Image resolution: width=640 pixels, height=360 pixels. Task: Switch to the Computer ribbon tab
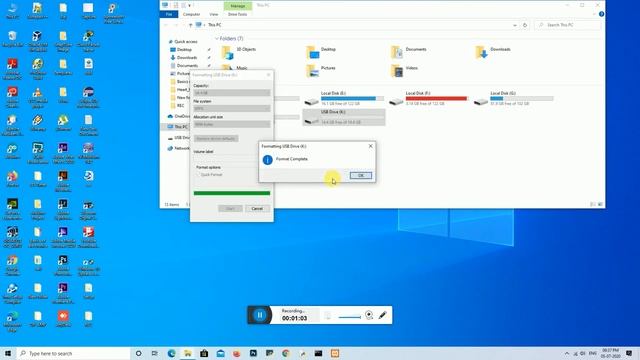click(x=191, y=14)
